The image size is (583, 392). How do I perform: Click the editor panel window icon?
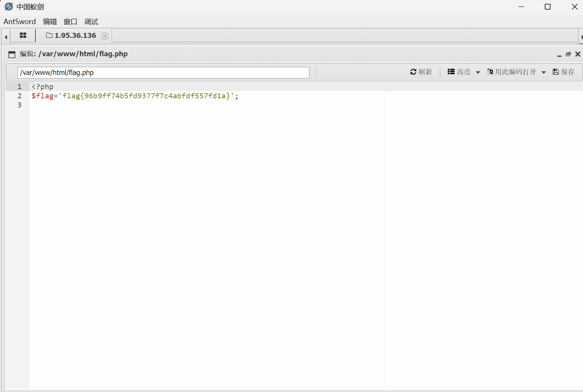point(12,54)
